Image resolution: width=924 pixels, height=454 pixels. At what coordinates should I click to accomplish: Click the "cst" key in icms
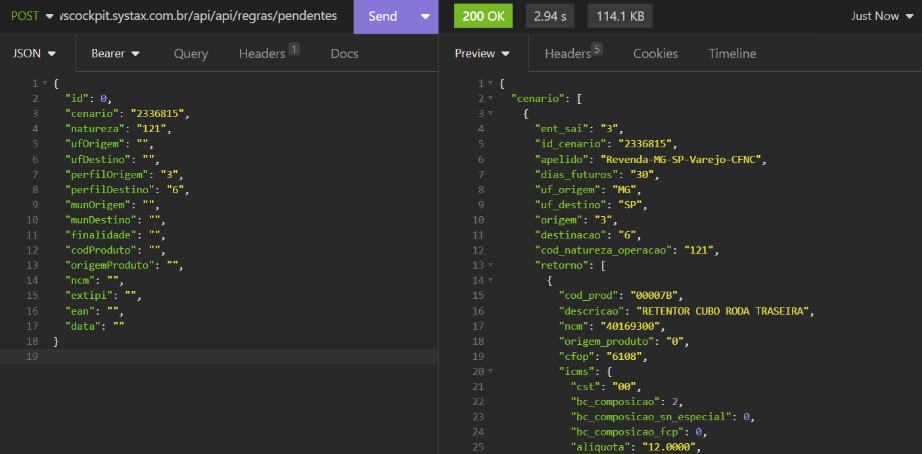(585, 386)
